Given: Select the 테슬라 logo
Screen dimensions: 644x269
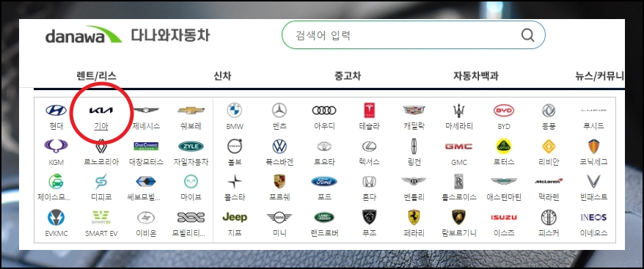Looking at the screenshot, I should pyautogui.click(x=369, y=110).
